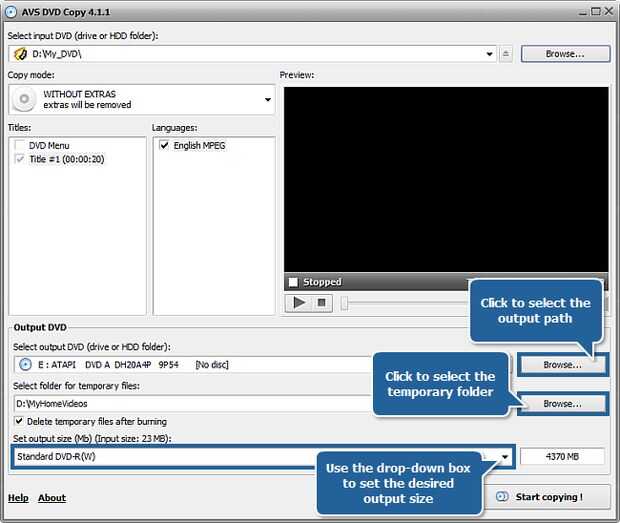Toggle Title #1 (00:00:20) checkbox

[x=19, y=159]
